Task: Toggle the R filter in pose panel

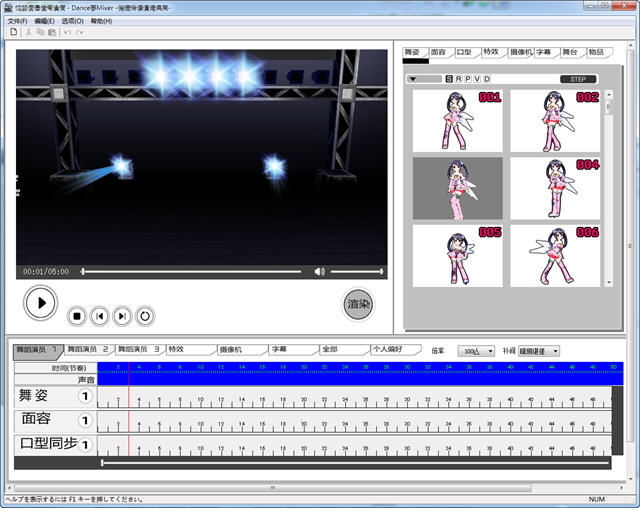Action: [x=458, y=79]
